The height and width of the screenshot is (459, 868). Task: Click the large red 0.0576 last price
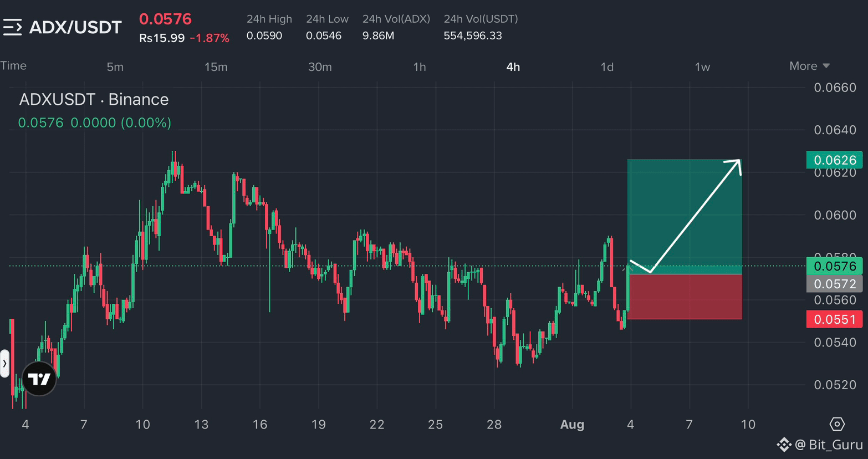pos(165,19)
